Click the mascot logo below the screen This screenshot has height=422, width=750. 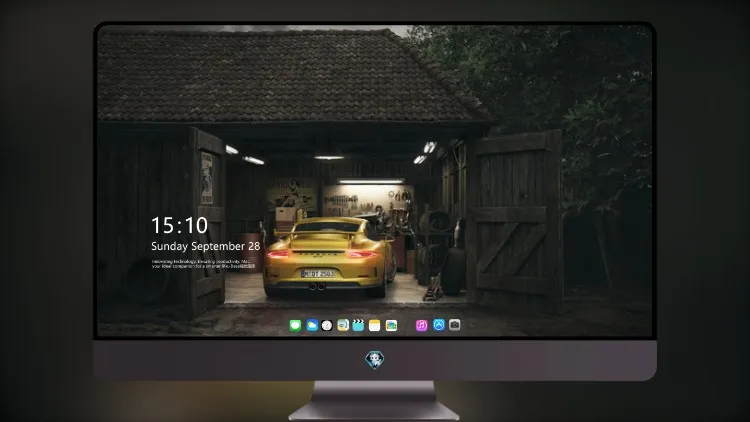(x=375, y=359)
